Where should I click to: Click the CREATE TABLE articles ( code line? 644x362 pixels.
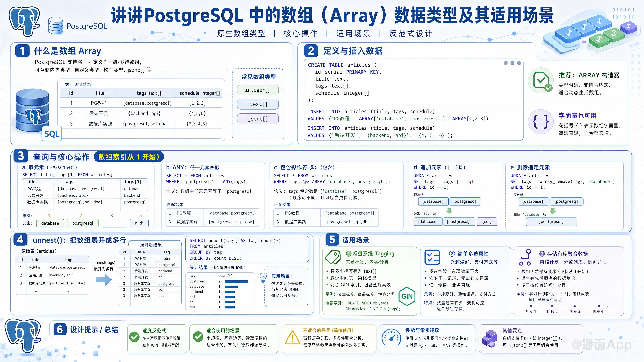pyautogui.click(x=342, y=65)
